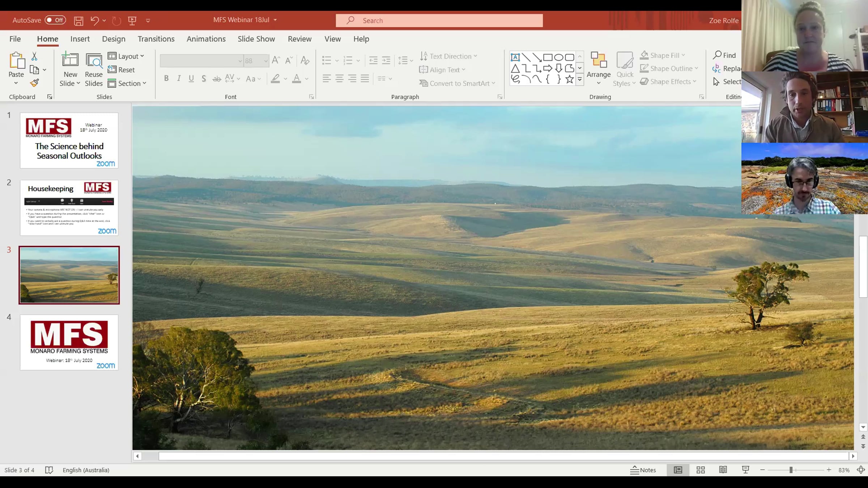Pick the star shape in gallery
868x488 pixels.
[570, 79]
